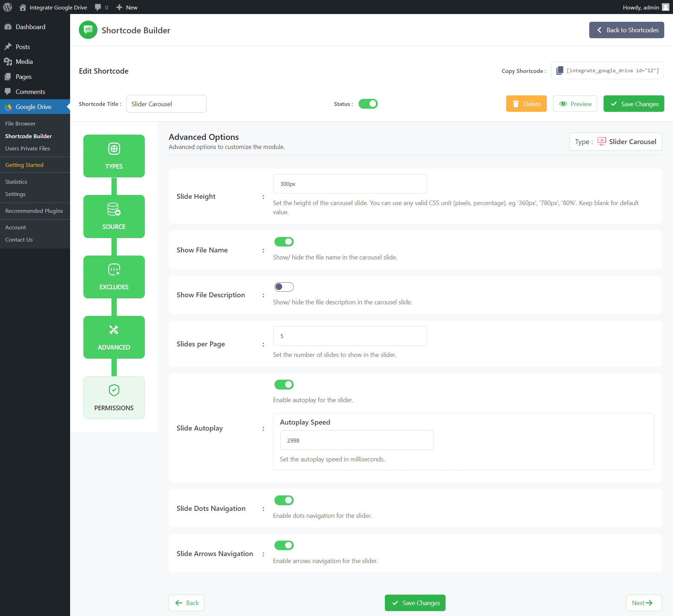Click the Autoplay Speed input field
Screen dimensions: 673x616
[356, 440]
